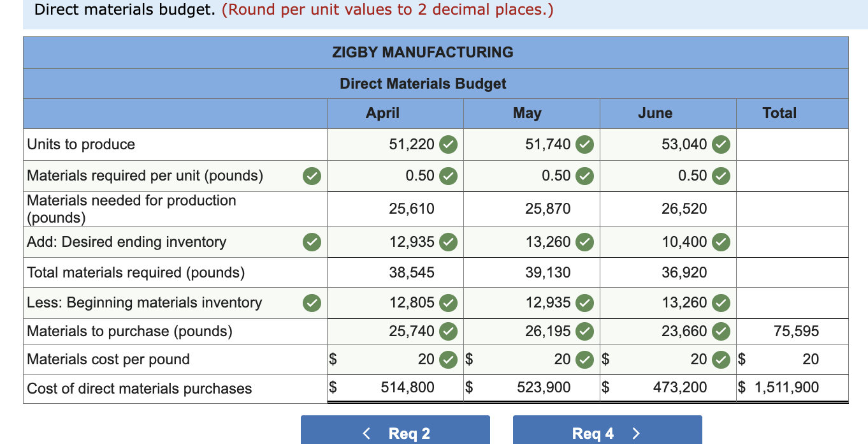This screenshot has height=444, width=868.
Task: Select June desired ending inventory field 10,400
Action: click(x=668, y=242)
